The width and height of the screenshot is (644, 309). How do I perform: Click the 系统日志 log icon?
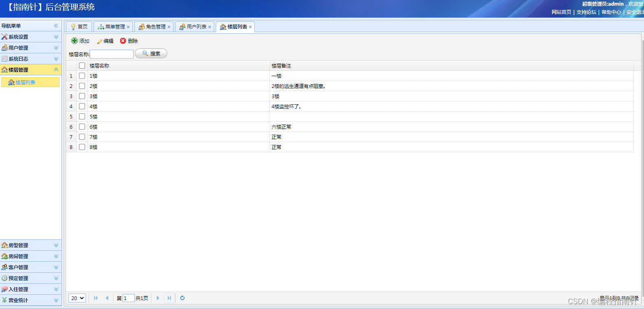4,59
